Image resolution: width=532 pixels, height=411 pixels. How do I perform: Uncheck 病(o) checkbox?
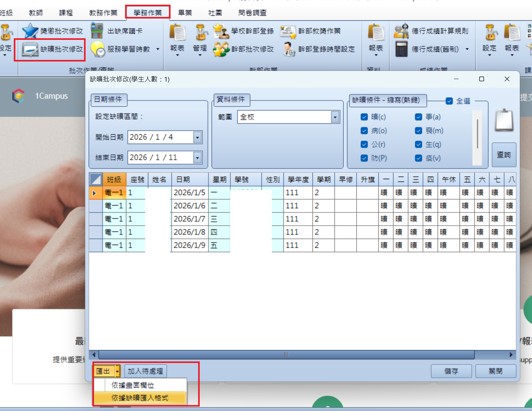[x=364, y=131]
